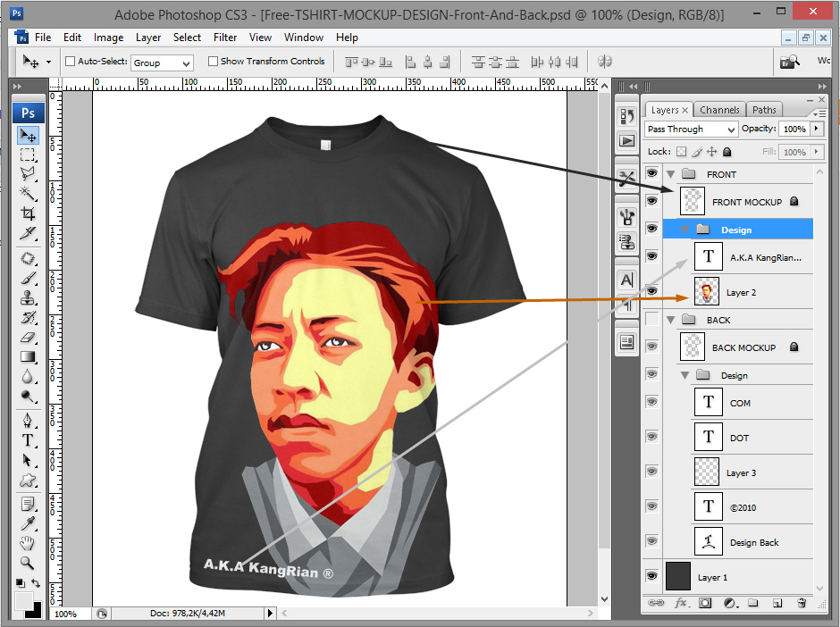Viewport: 840px width, 627px height.
Task: Select the Horizontal Type tool
Action: 28,440
